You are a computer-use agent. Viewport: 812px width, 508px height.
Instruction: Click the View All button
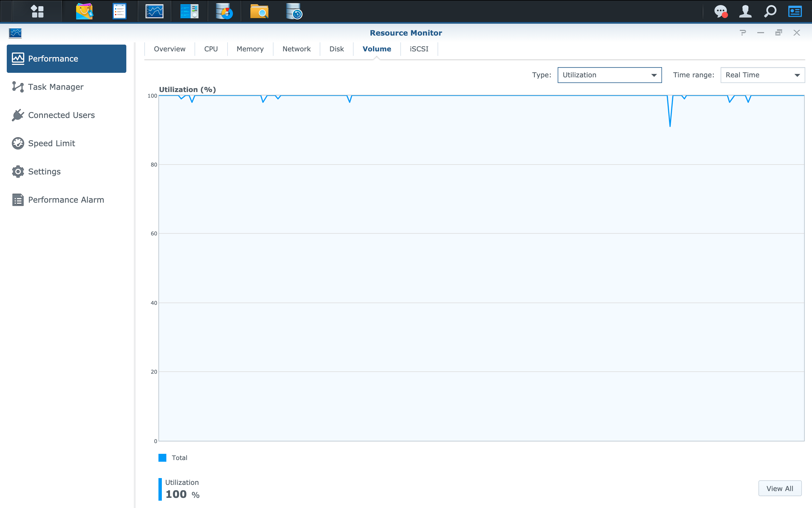click(x=780, y=488)
